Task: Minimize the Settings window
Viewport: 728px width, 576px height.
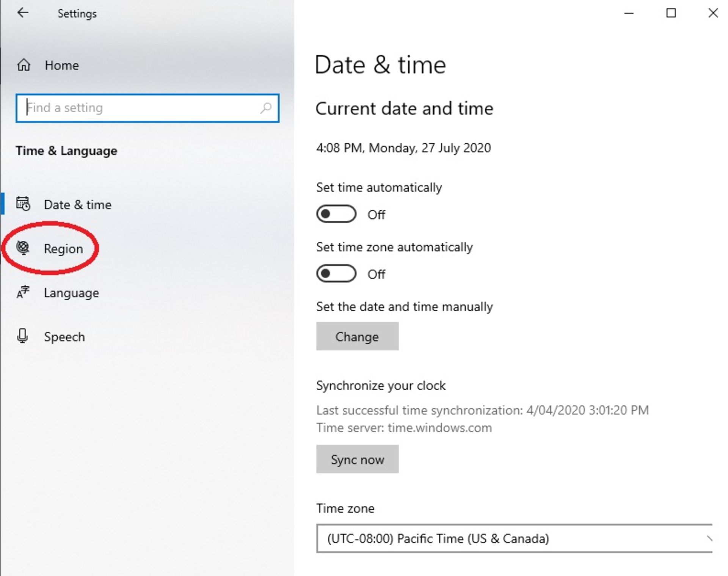Action: point(629,13)
